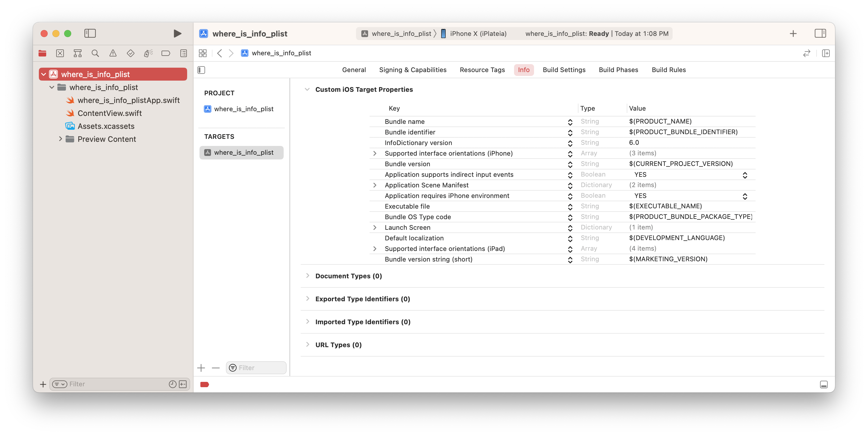Switch to the Build Settings tab
Image resolution: width=868 pixels, height=436 pixels.
coord(564,70)
